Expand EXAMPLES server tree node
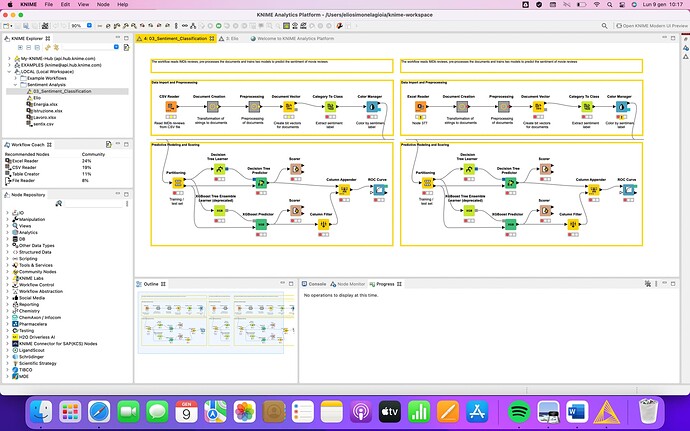Viewport: 690px width, 431px height. [x=9, y=65]
